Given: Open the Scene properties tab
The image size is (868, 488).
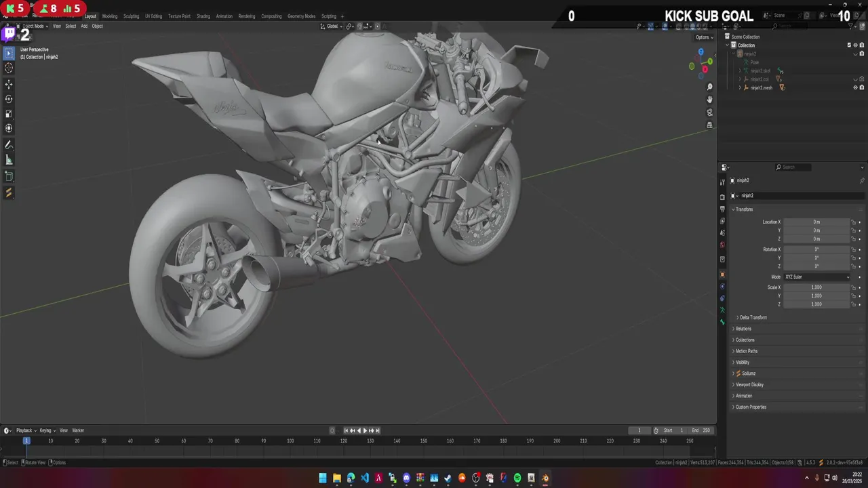Looking at the screenshot, I should 722,232.
